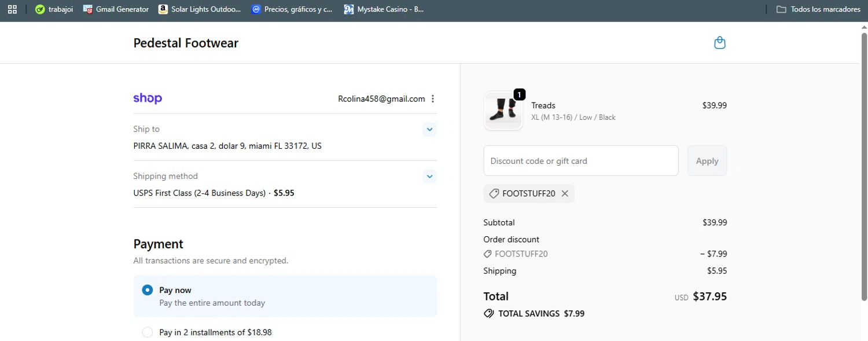
Task: Click the Shop Pay logo
Action: click(x=148, y=98)
